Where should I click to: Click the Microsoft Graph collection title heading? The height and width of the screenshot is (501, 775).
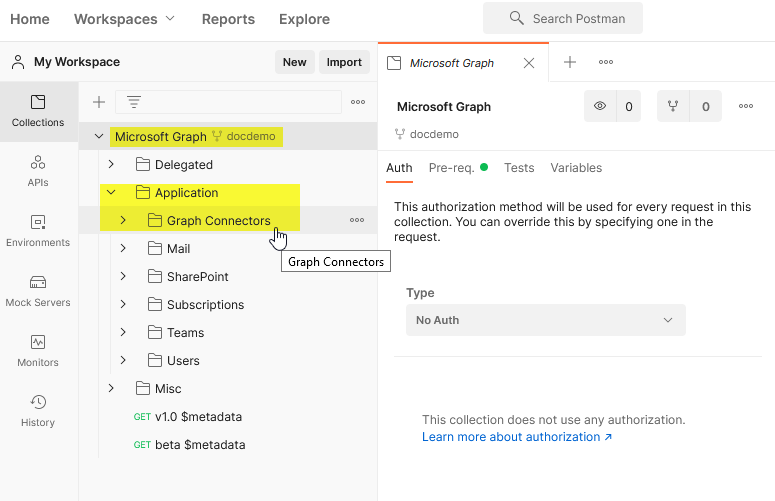click(444, 107)
